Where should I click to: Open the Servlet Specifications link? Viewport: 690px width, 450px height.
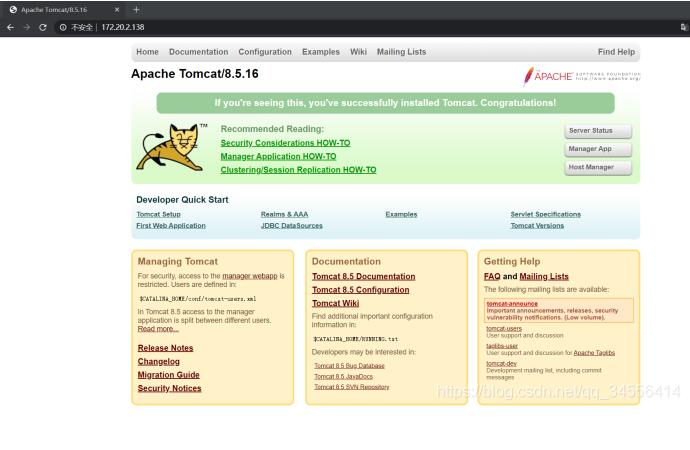point(546,214)
